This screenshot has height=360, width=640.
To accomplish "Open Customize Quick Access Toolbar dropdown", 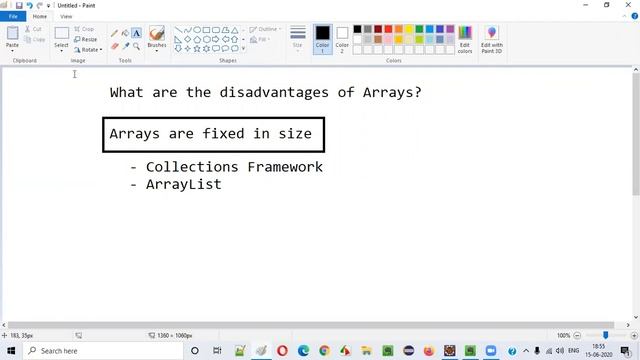I will point(48,6).
